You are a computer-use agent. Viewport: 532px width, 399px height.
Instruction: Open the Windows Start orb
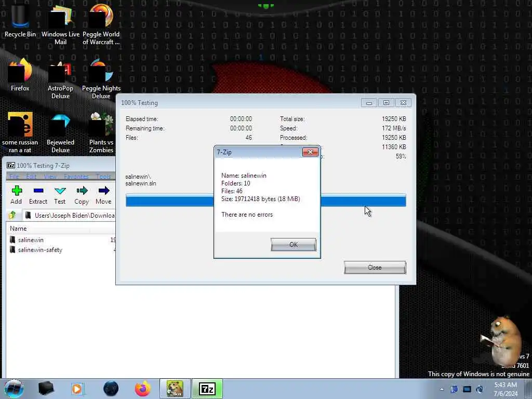click(14, 389)
